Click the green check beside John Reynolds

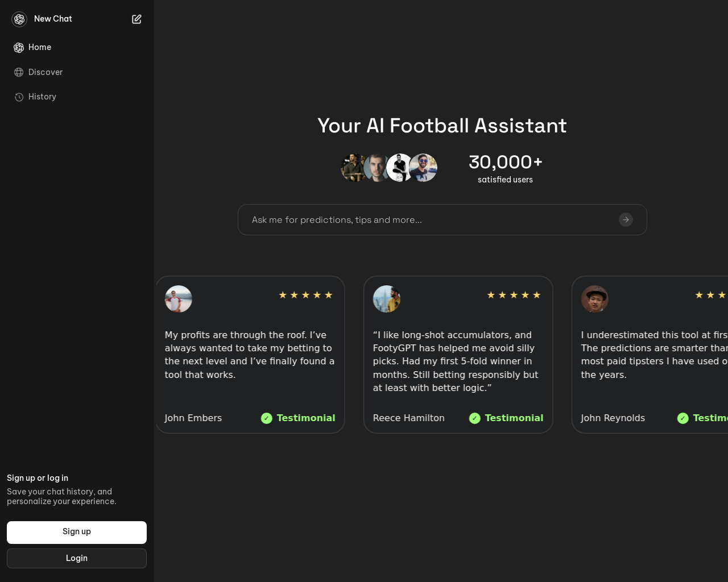click(683, 418)
